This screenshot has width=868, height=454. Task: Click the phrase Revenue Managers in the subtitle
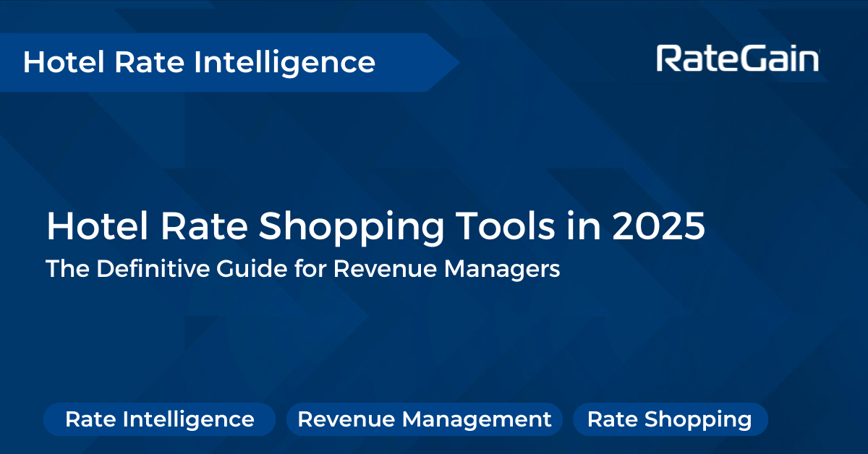445,269
